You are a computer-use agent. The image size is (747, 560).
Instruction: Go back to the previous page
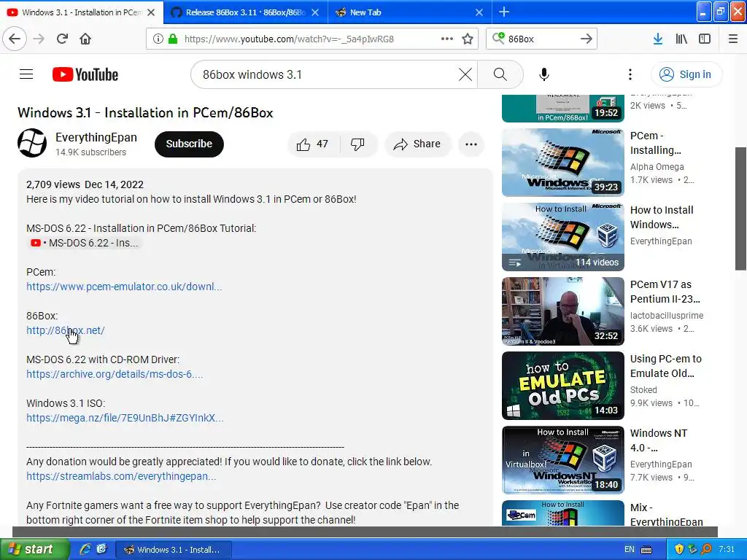15,39
